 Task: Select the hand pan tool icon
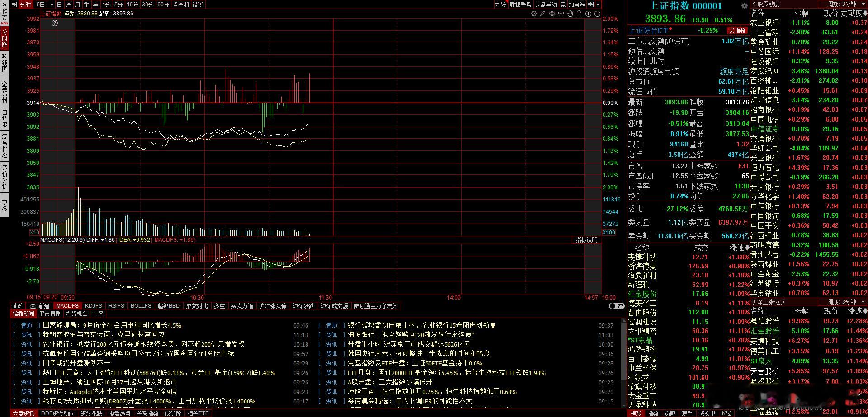(570, 14)
